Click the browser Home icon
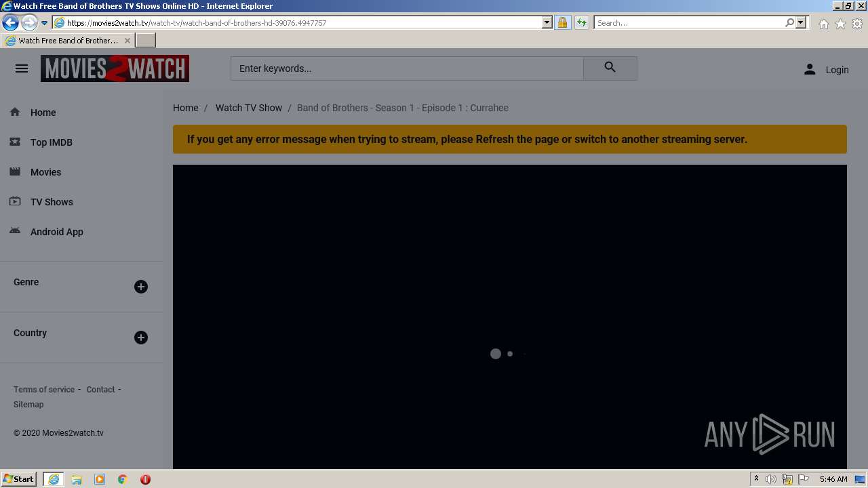 tap(823, 24)
